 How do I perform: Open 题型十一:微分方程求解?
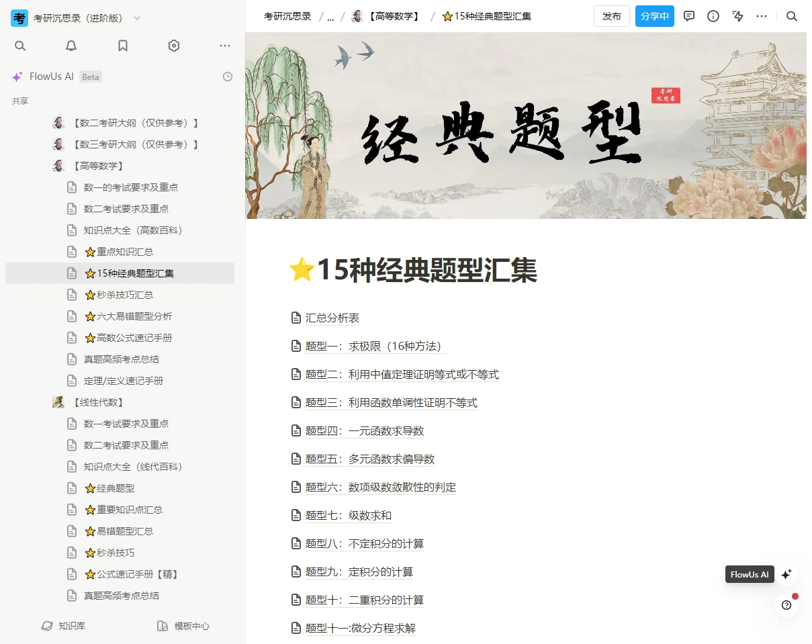click(x=361, y=628)
